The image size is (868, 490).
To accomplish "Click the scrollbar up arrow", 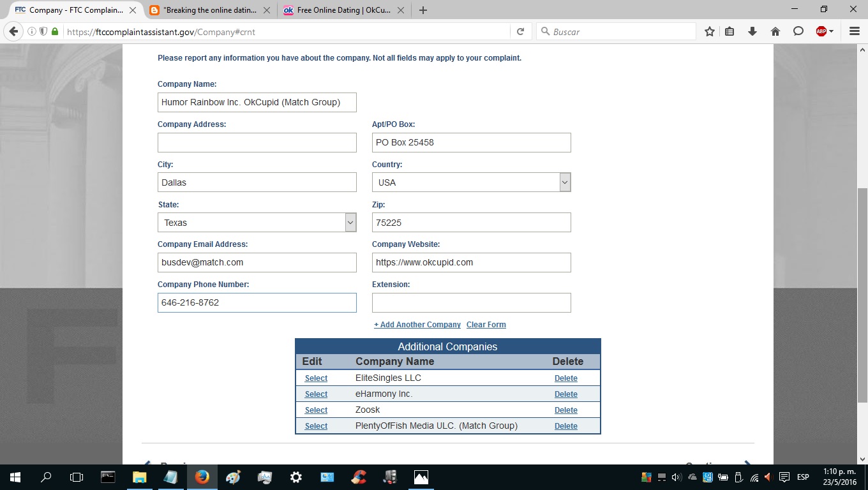I will tap(862, 50).
